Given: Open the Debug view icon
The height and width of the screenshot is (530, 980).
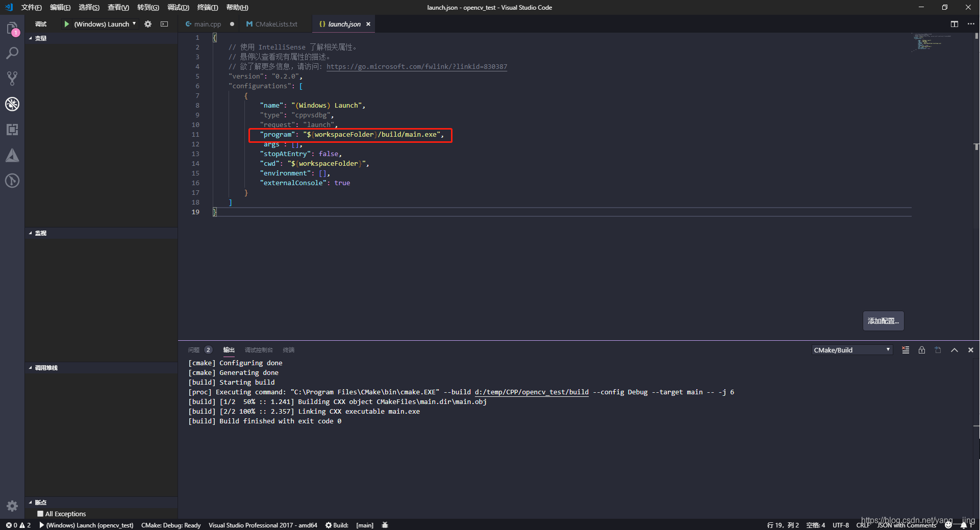Looking at the screenshot, I should [12, 104].
